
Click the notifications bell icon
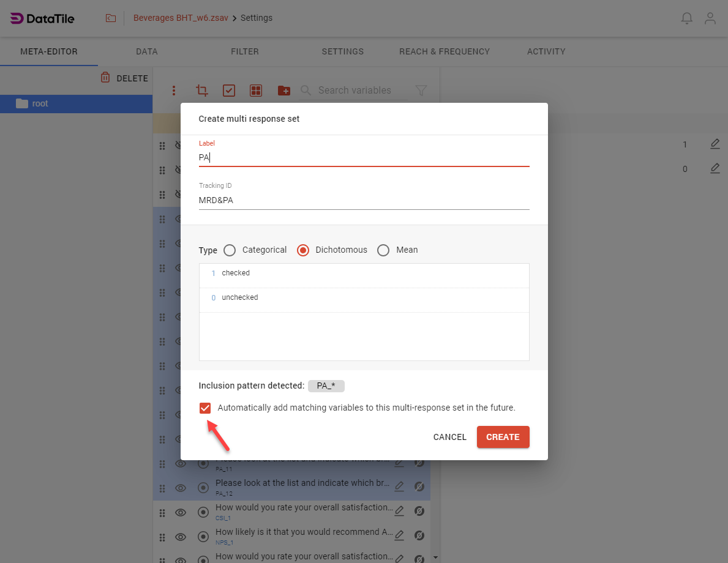click(x=687, y=18)
